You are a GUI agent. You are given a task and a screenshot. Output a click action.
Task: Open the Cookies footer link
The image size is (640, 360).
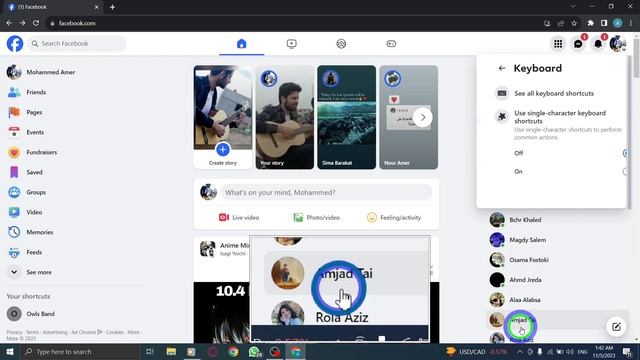point(115,332)
